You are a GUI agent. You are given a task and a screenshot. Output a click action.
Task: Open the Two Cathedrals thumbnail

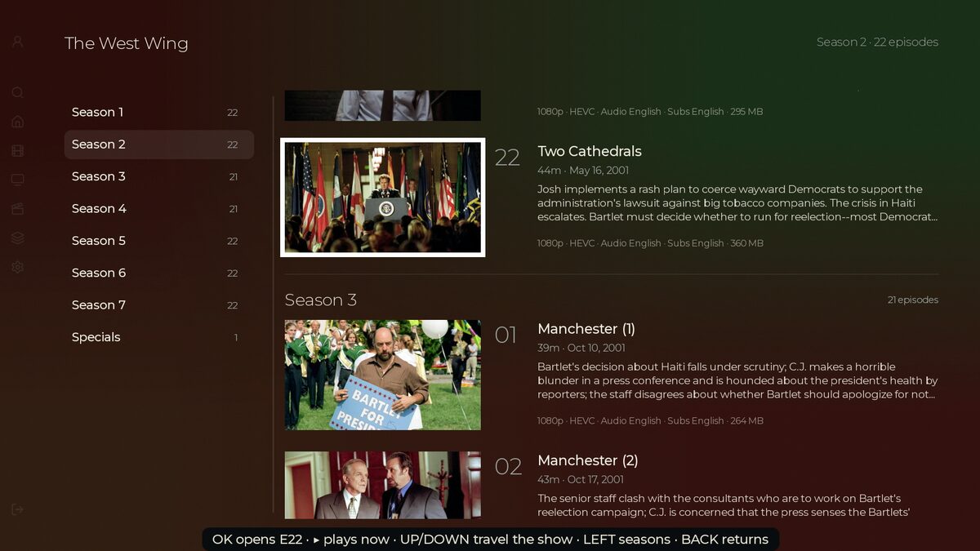[x=383, y=198]
